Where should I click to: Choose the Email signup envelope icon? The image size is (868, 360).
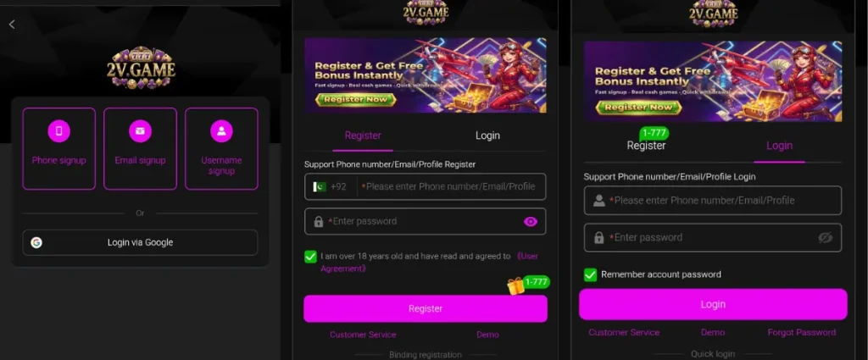(x=140, y=131)
